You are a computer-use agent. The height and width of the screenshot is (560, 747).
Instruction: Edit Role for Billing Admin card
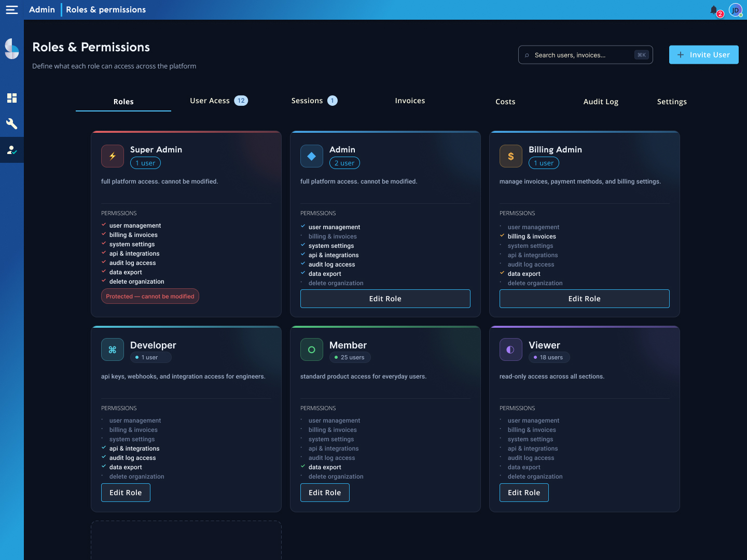tap(585, 299)
